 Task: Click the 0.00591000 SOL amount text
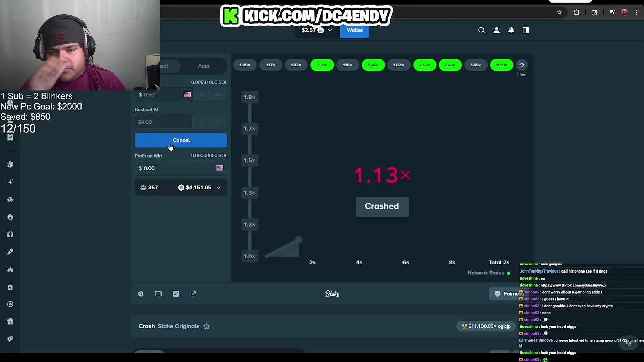(209, 82)
